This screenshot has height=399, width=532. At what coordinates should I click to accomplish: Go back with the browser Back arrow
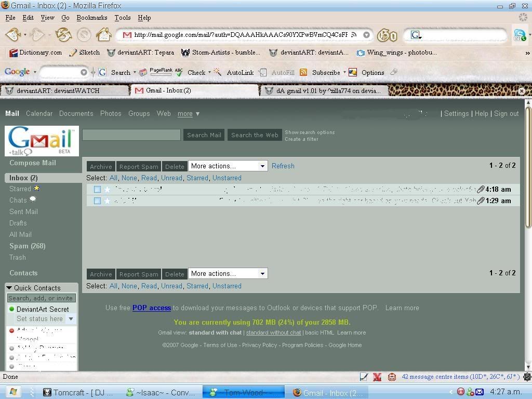pyautogui.click(x=14, y=35)
